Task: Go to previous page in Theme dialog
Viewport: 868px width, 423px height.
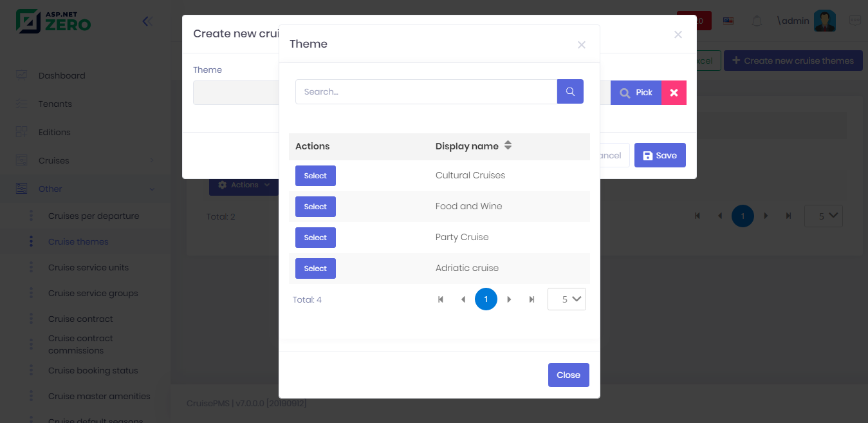Action: tap(463, 299)
